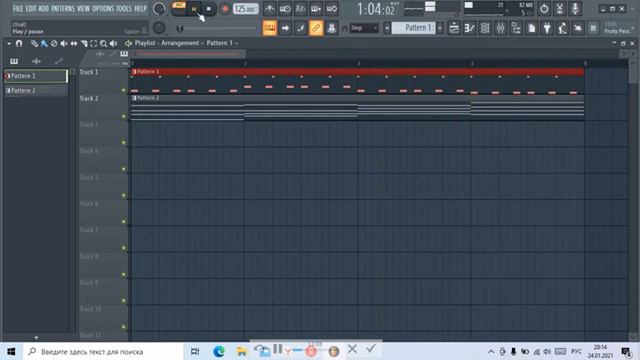The height and width of the screenshot is (360, 640).
Task: Click the project info page icon
Action: [x=531, y=28]
